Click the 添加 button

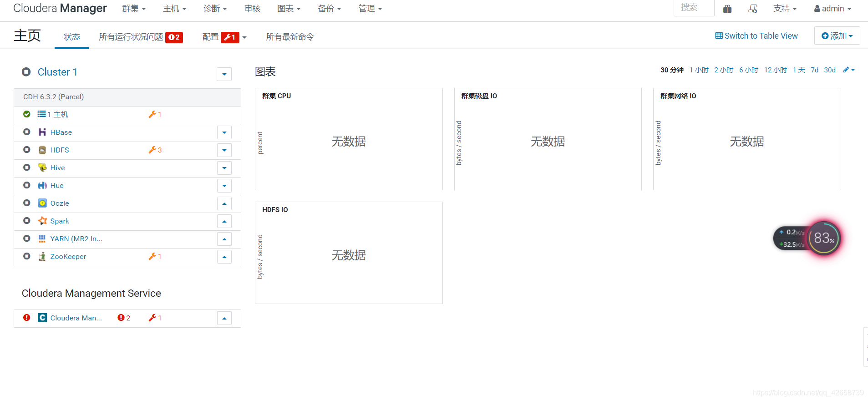click(837, 36)
